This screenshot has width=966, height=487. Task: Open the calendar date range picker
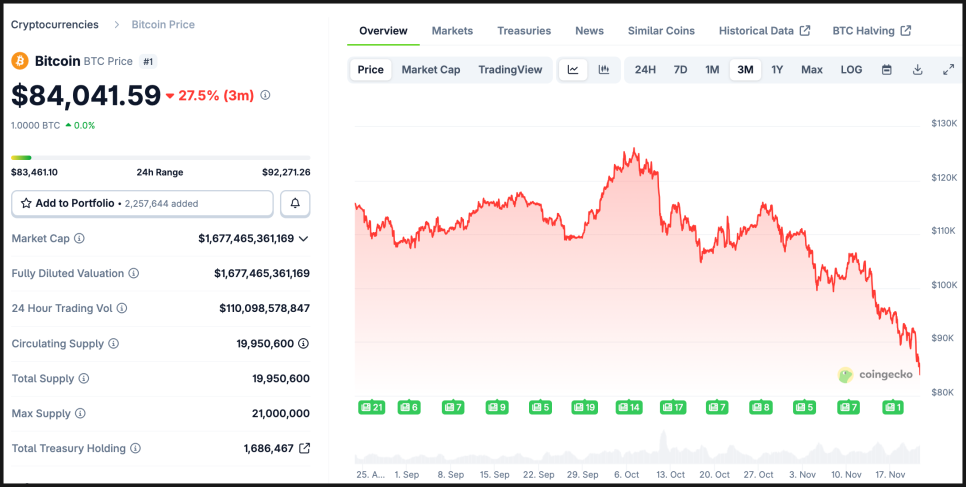(x=886, y=70)
